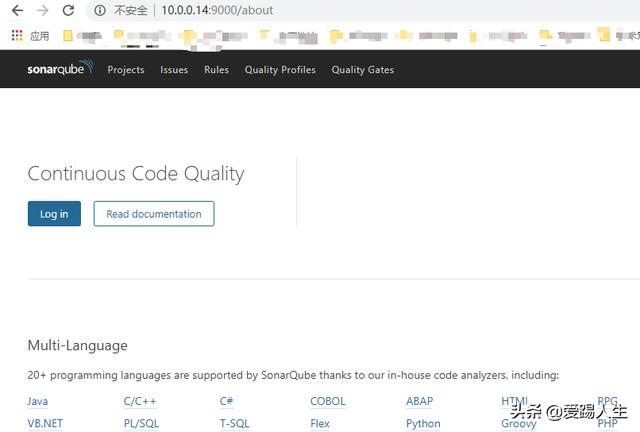Open the Rules menu item
The image size is (640, 432).
click(216, 70)
